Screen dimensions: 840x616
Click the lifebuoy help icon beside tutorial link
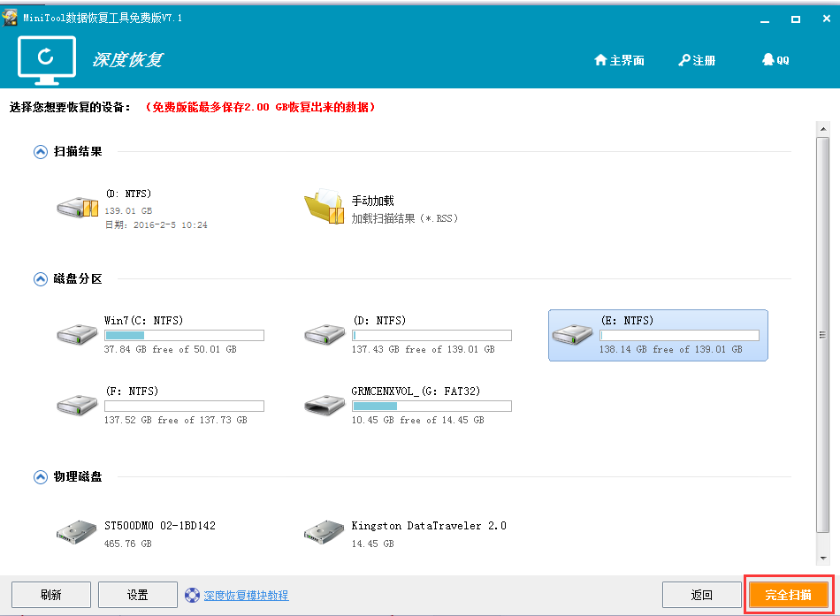(x=192, y=595)
